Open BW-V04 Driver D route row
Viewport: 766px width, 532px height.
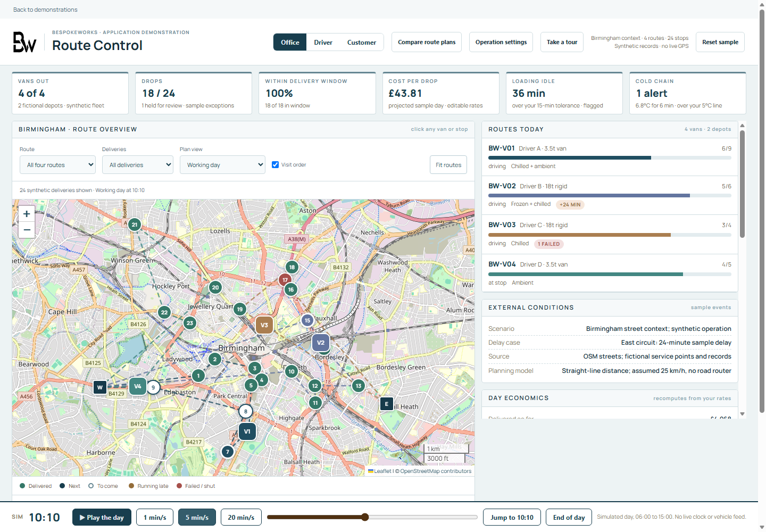610,273
